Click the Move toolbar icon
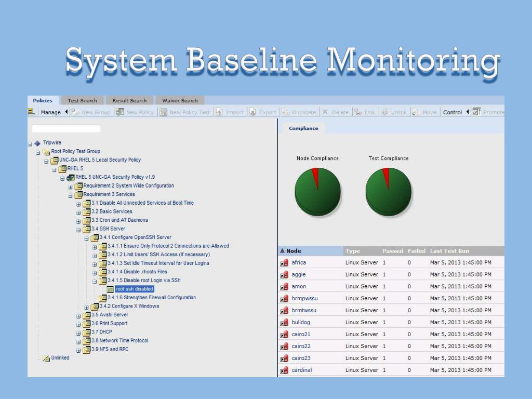 (416, 112)
